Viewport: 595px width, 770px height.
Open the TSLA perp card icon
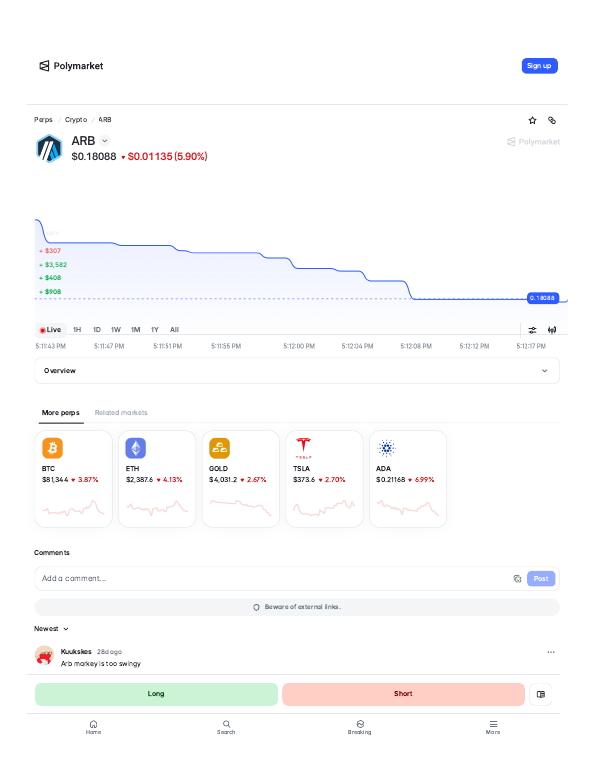pos(303,448)
